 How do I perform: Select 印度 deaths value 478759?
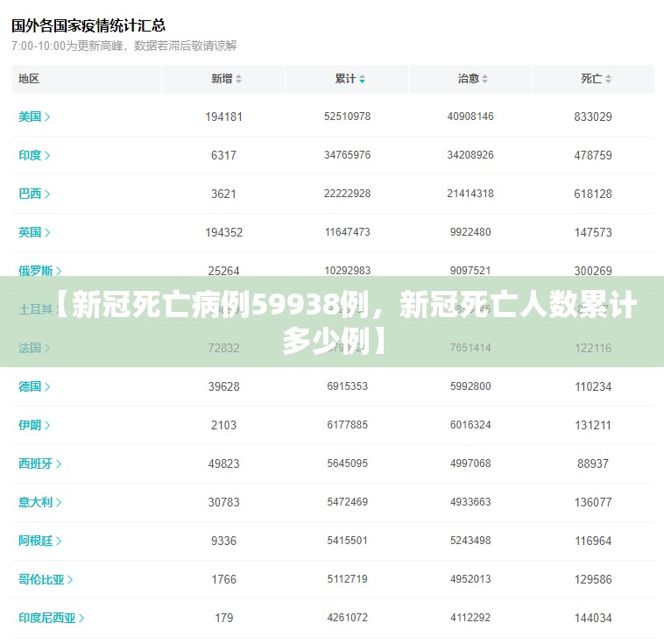click(x=593, y=155)
